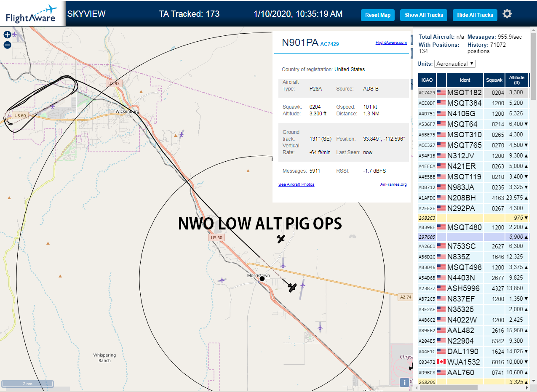Image resolution: width=537 pixels, height=392 pixels.
Task: Open the AirFrames.org link
Action: click(x=393, y=184)
